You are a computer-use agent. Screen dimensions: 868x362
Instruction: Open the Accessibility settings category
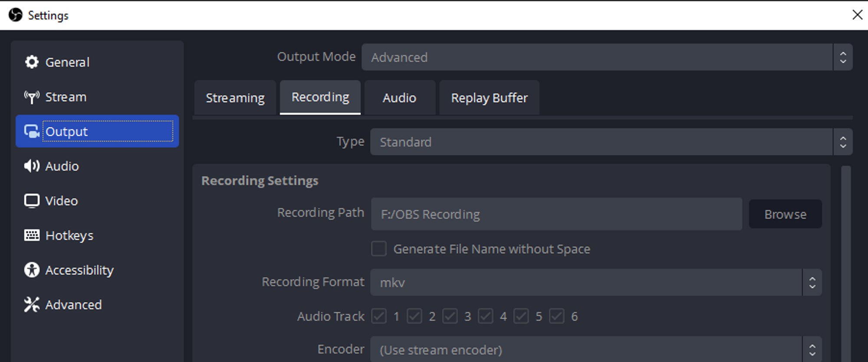coord(97,270)
